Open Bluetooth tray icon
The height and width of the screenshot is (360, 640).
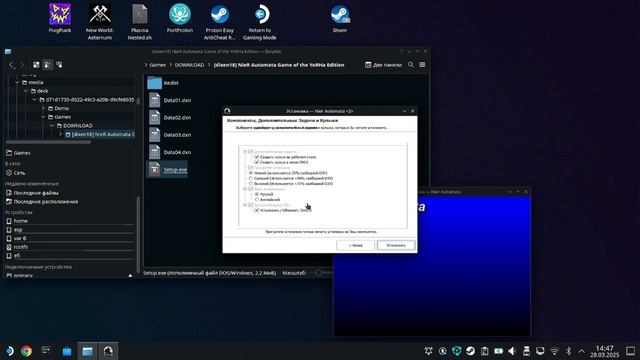pos(569,351)
